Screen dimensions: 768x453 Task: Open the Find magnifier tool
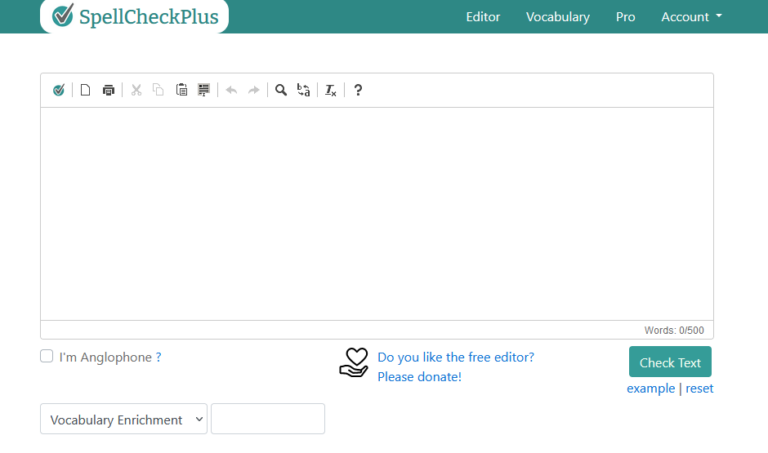(281, 90)
